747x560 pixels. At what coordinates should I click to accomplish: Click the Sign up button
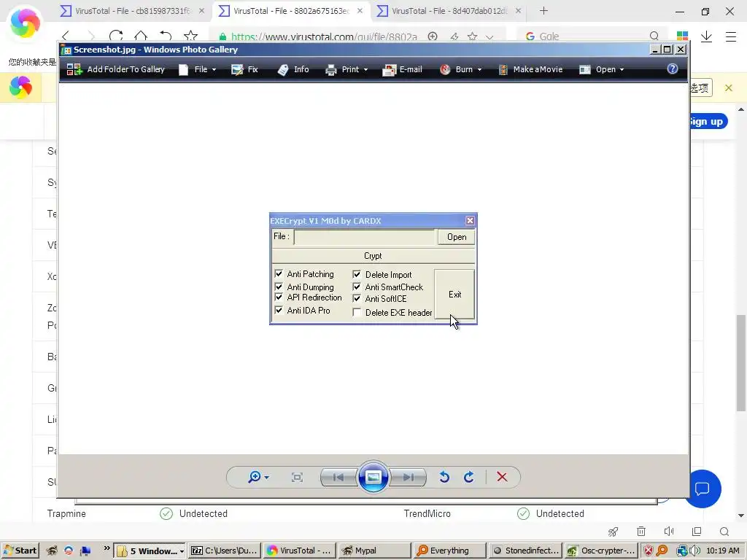(x=708, y=122)
